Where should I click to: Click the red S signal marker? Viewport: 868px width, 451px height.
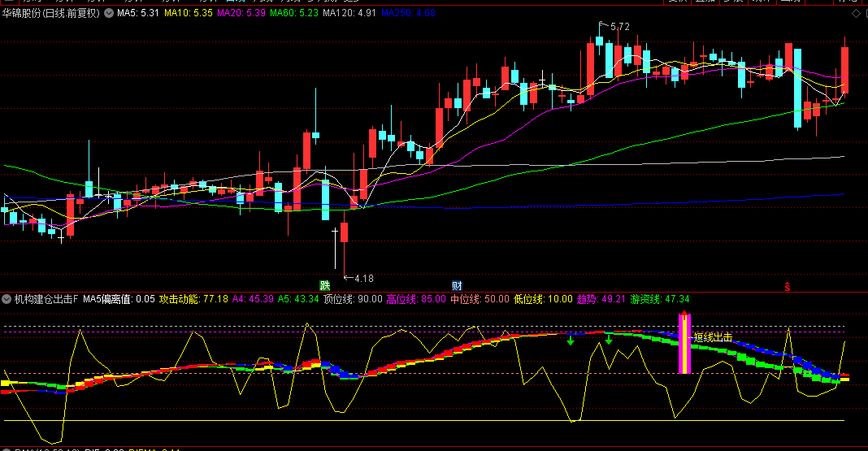[788, 287]
